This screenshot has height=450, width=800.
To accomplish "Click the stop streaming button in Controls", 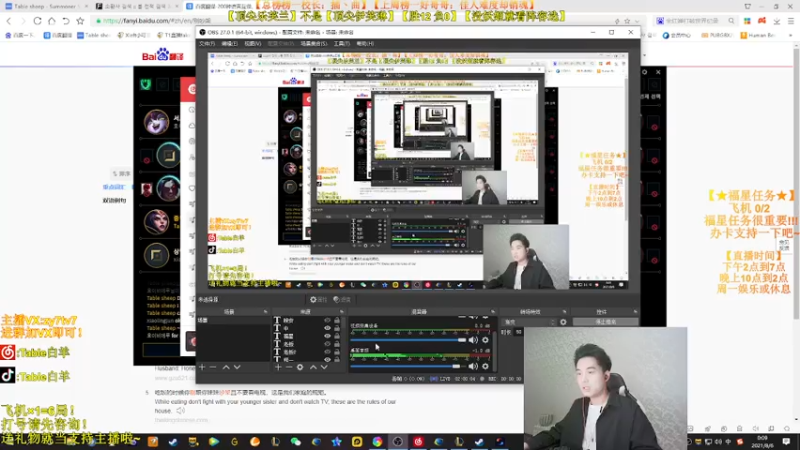I will (x=605, y=322).
